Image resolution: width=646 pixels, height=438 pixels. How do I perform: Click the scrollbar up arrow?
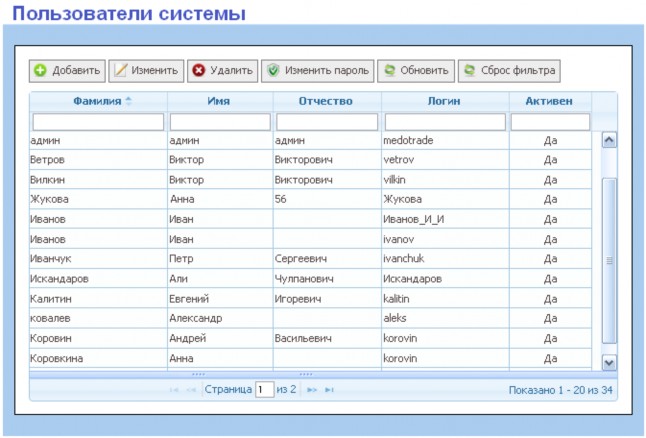(609, 141)
